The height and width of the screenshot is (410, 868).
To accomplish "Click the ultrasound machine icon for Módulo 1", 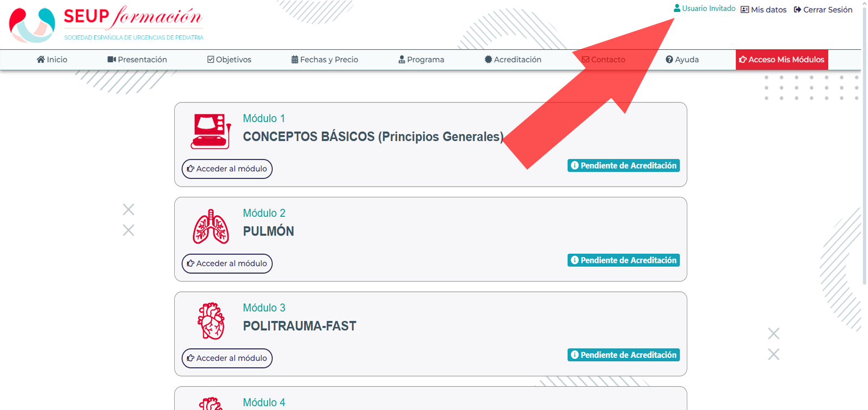I will pos(211,131).
